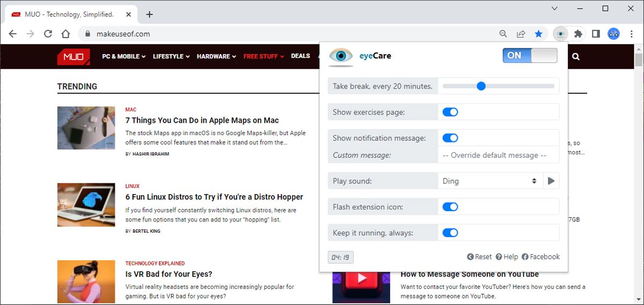The image size is (644, 305).
Task: Click the share page icon
Action: point(521,34)
